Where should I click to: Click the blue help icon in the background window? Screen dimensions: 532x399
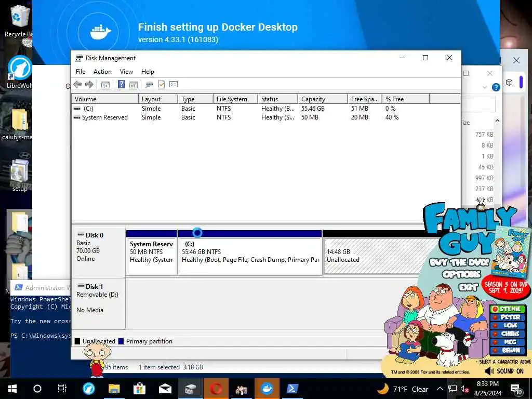click(x=496, y=87)
